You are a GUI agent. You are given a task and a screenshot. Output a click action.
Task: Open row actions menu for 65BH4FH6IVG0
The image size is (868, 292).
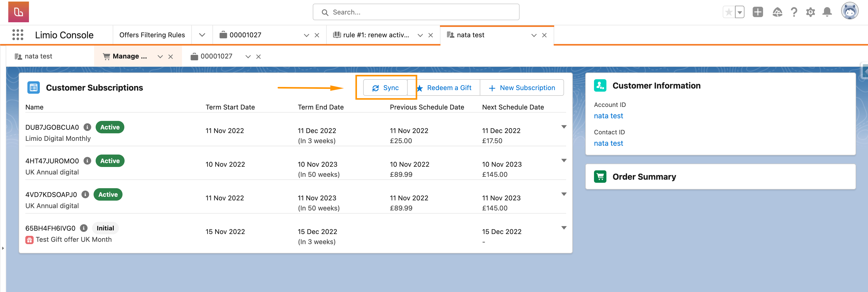point(564,228)
